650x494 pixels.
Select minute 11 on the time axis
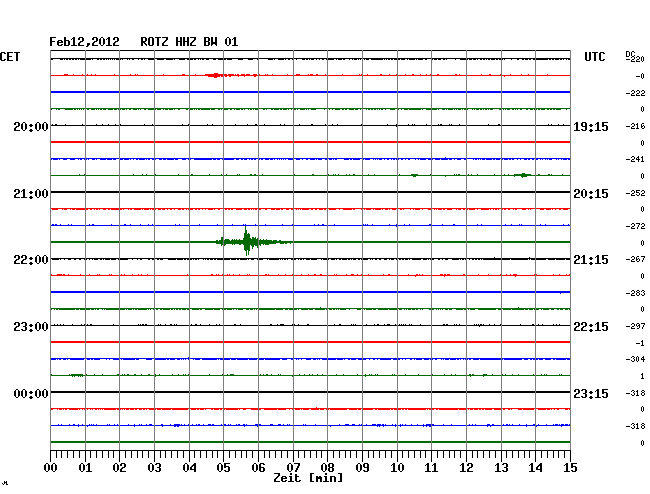431,467
